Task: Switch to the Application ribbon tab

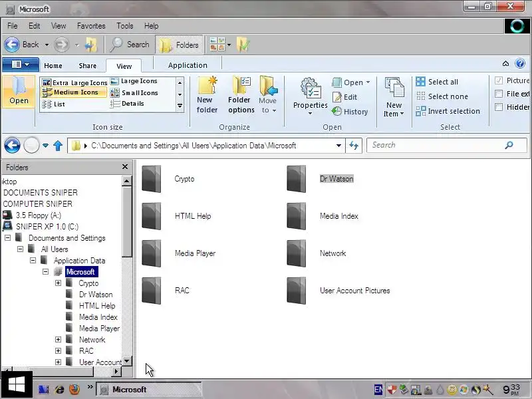Action: pos(188,65)
